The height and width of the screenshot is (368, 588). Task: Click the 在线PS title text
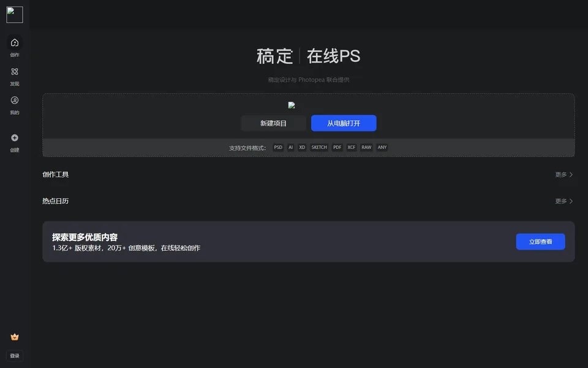333,56
